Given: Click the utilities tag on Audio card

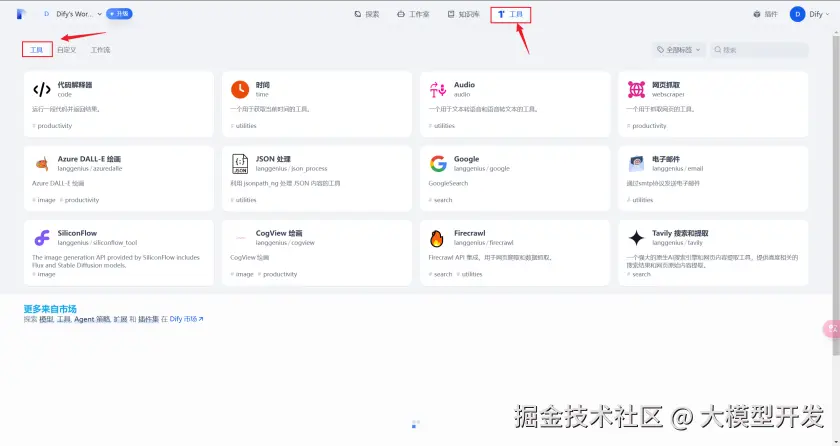Looking at the screenshot, I should pyautogui.click(x=442, y=126).
